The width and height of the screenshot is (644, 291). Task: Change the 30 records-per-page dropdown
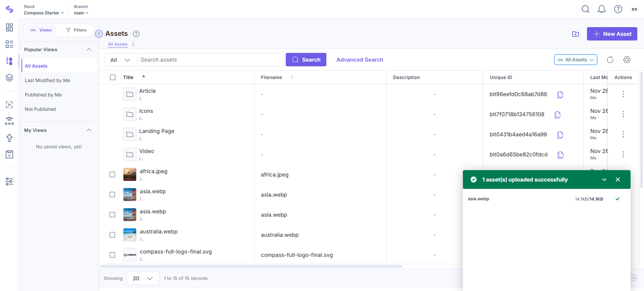pos(143,278)
